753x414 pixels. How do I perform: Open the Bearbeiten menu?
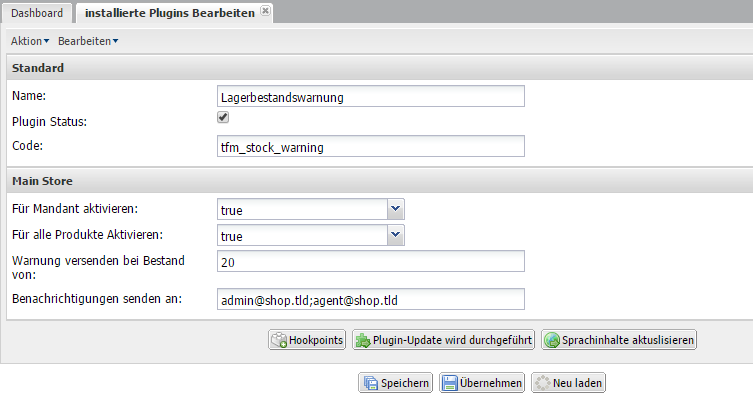click(88, 41)
